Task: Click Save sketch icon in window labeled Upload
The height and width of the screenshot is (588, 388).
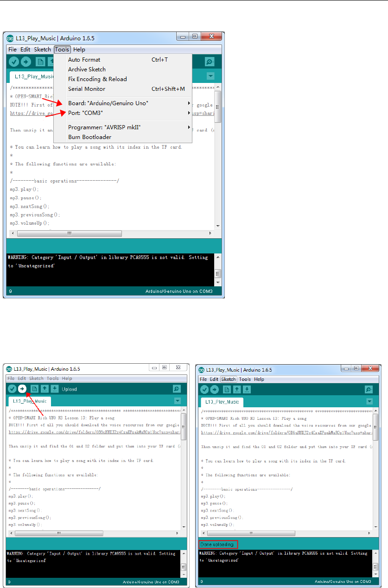Action: coord(54,389)
